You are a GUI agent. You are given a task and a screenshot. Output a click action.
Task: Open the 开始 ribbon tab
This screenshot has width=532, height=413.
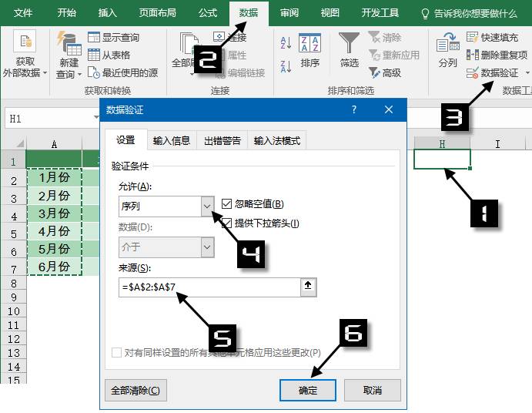(66, 13)
